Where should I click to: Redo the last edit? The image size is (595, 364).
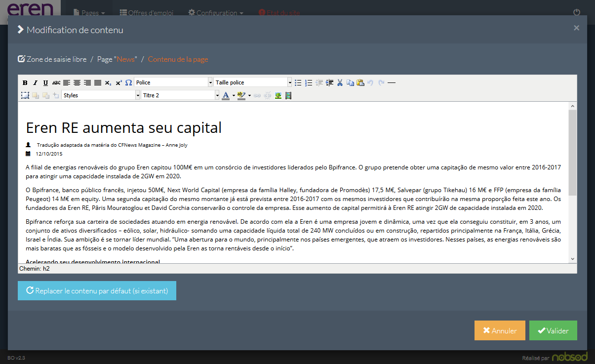point(381,82)
